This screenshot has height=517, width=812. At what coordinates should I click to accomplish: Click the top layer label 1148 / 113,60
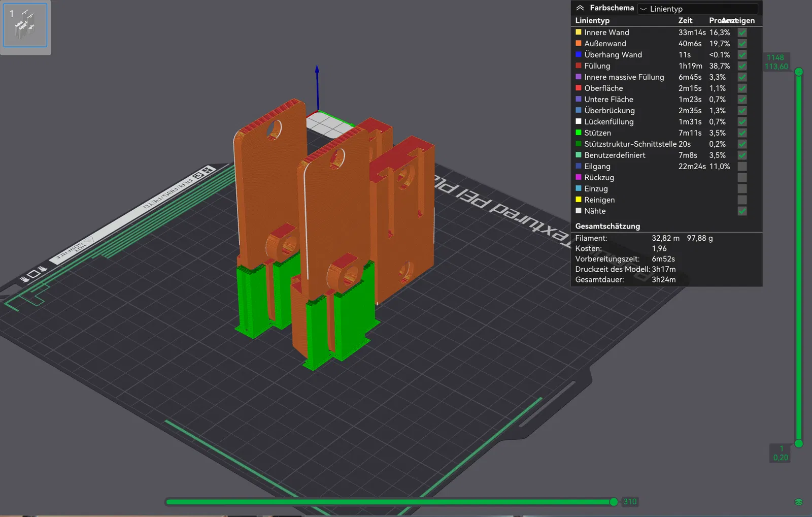pyautogui.click(x=776, y=62)
